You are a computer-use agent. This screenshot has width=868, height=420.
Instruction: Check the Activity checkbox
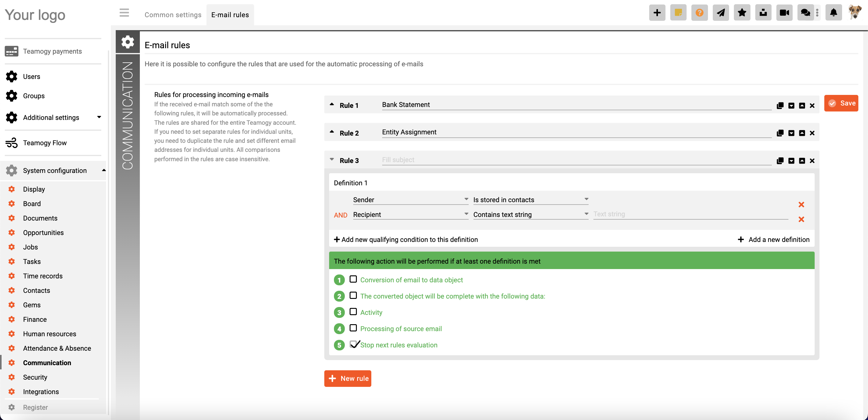(x=353, y=312)
